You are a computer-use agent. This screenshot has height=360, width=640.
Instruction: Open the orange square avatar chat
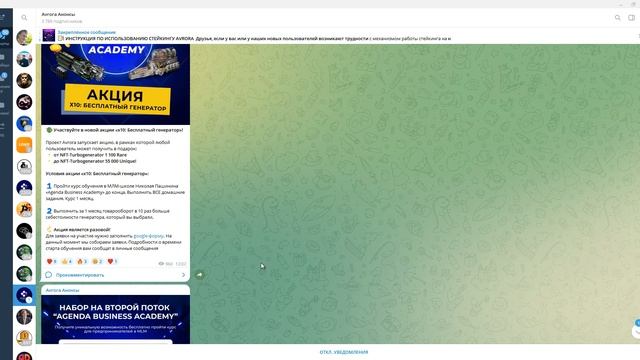(x=24, y=145)
